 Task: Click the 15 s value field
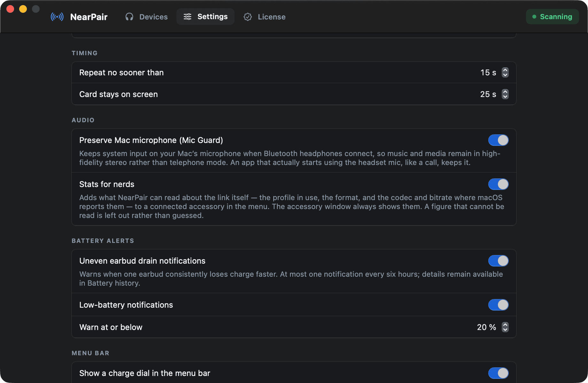pyautogui.click(x=488, y=72)
